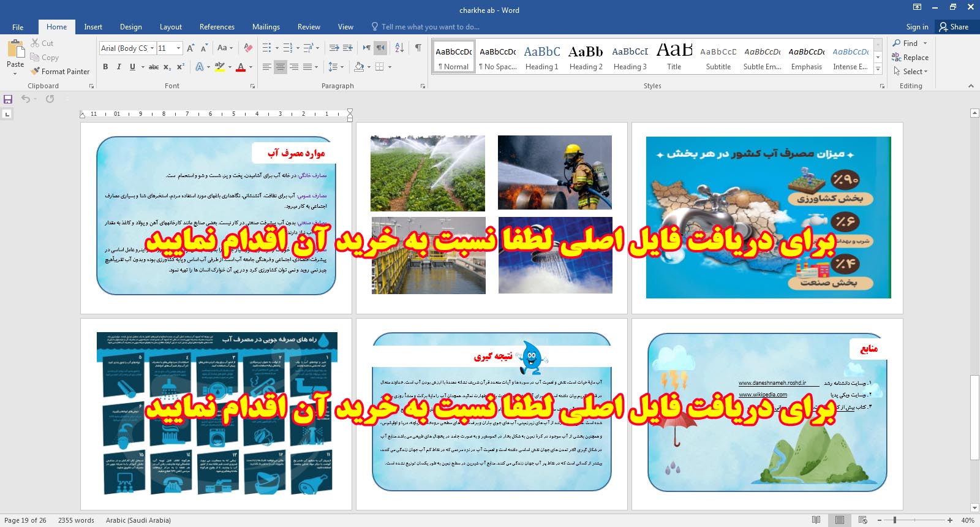This screenshot has width=980, height=527.
Task: Click the Cut scissors icon
Action: click(x=35, y=43)
